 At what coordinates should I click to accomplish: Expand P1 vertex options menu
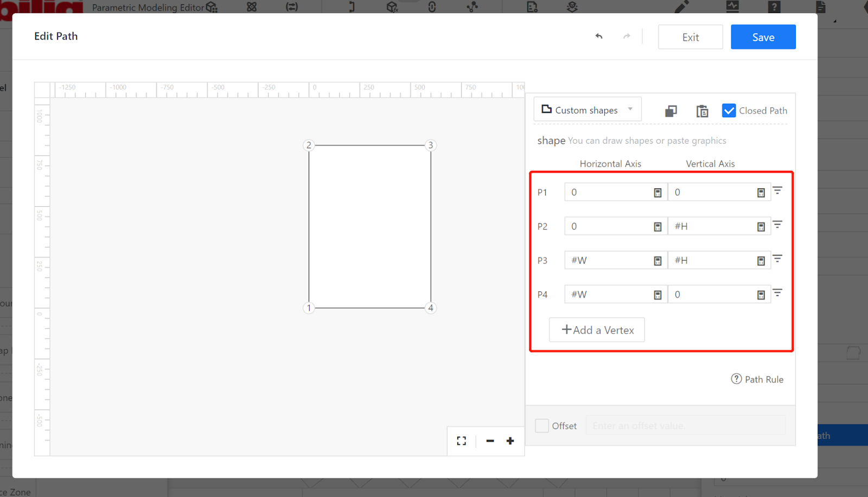[x=777, y=190]
